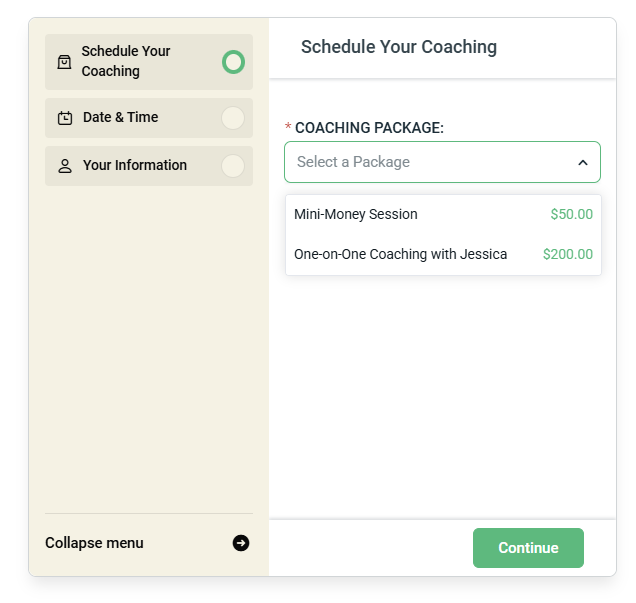Go to the Date & Time step
Viewport: 636px width, 603px height.
point(121,118)
